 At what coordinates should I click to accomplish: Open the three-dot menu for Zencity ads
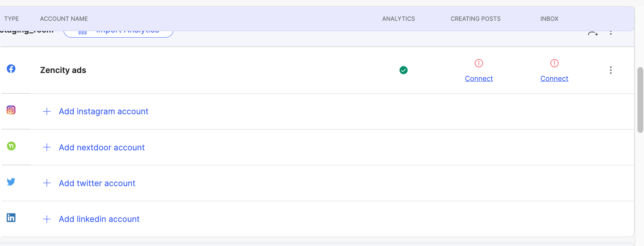click(611, 70)
